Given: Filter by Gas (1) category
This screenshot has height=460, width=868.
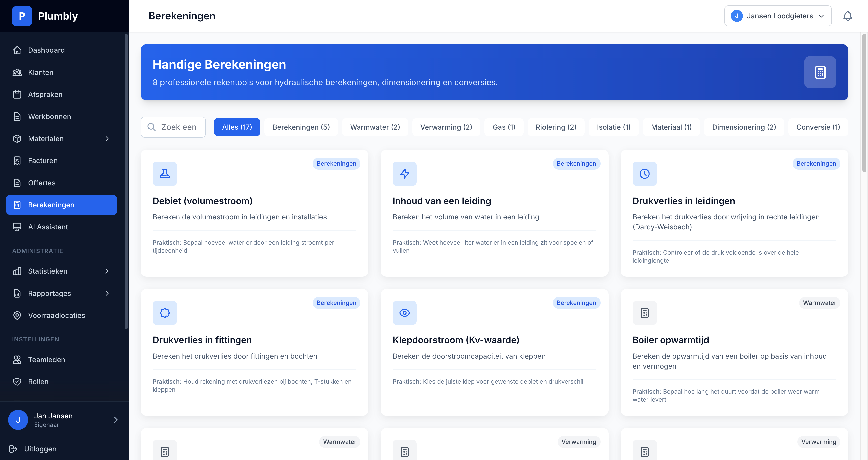Looking at the screenshot, I should pos(504,127).
